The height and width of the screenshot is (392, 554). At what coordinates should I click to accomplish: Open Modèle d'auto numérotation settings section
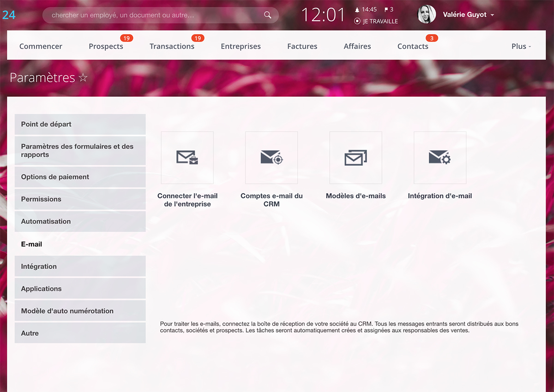(80, 311)
